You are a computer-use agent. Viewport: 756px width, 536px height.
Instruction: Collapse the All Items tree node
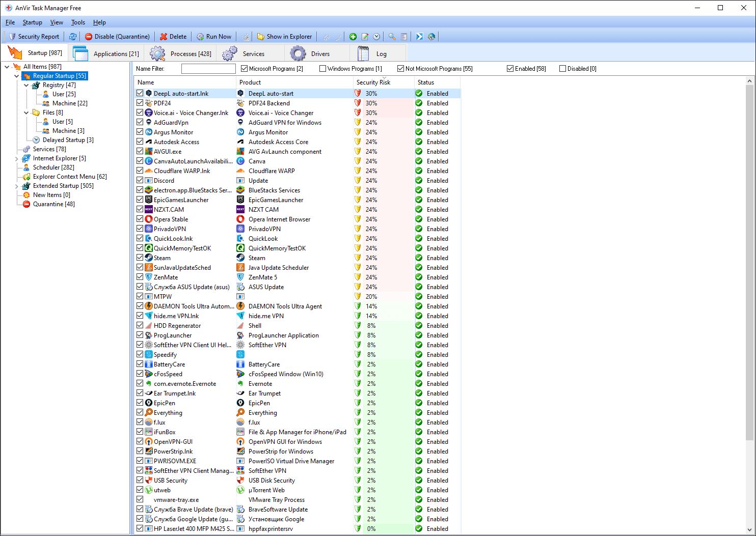[x=7, y=67]
